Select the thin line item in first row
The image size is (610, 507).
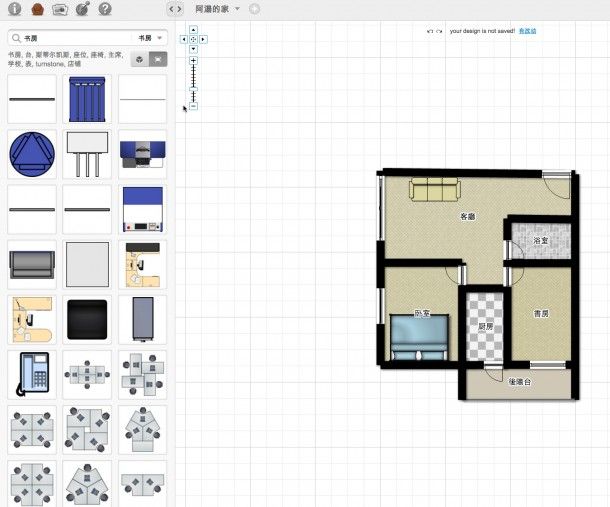142,100
